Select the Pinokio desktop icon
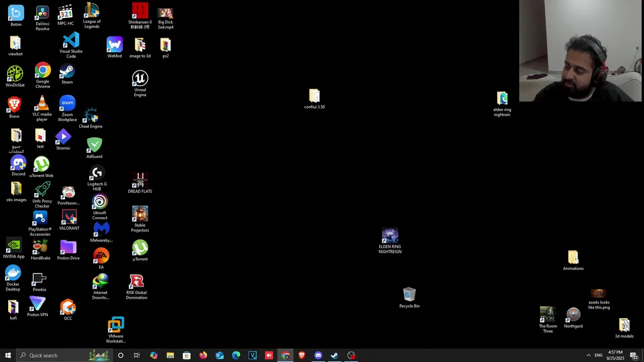The width and height of the screenshot is (644, 362). (x=39, y=282)
